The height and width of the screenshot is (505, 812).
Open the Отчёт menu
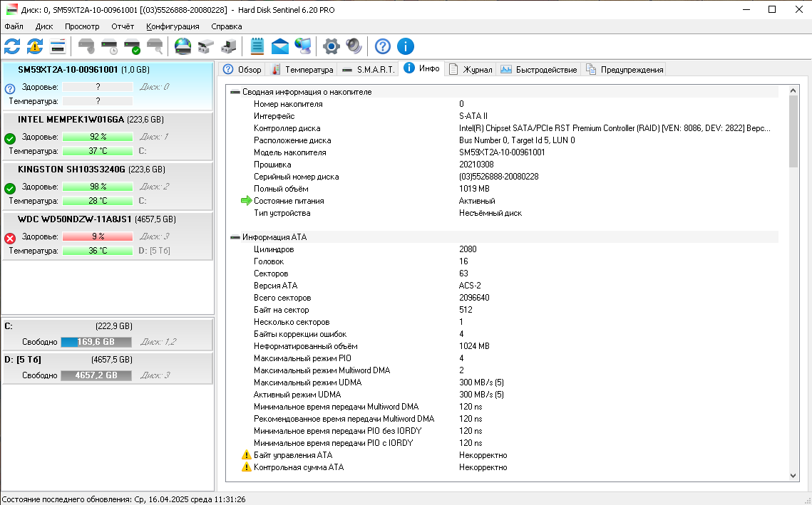(x=123, y=26)
